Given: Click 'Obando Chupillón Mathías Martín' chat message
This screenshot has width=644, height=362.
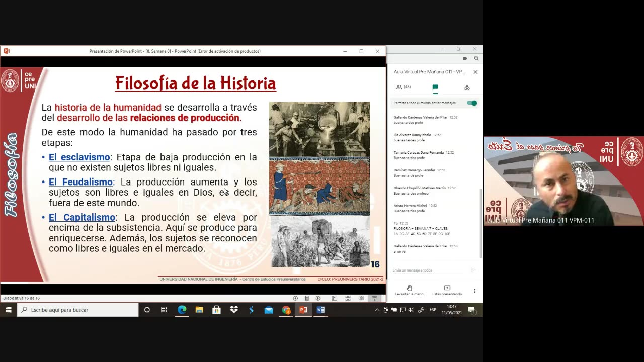Looking at the screenshot, I should [x=425, y=190].
